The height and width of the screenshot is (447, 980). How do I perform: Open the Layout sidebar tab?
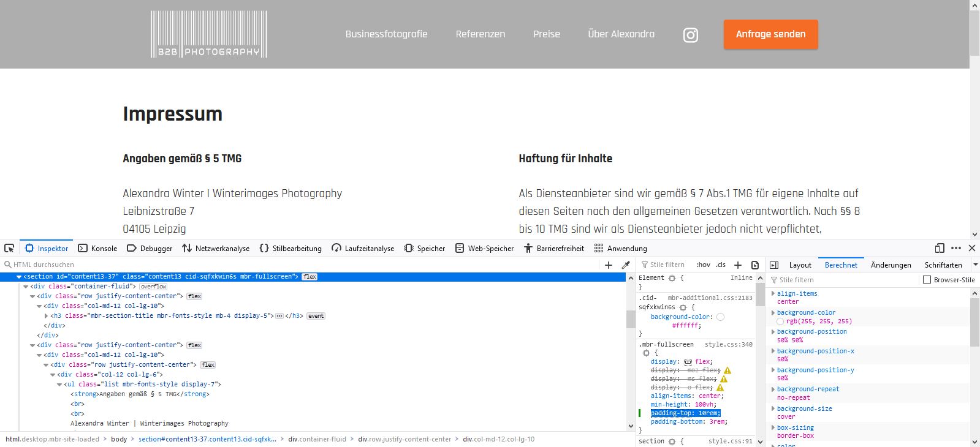point(800,265)
